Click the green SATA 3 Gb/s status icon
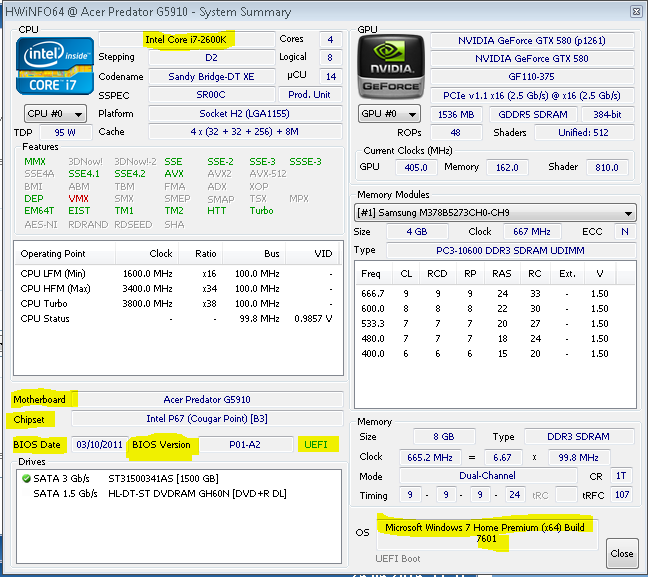This screenshot has height=577, width=648. click(26, 479)
